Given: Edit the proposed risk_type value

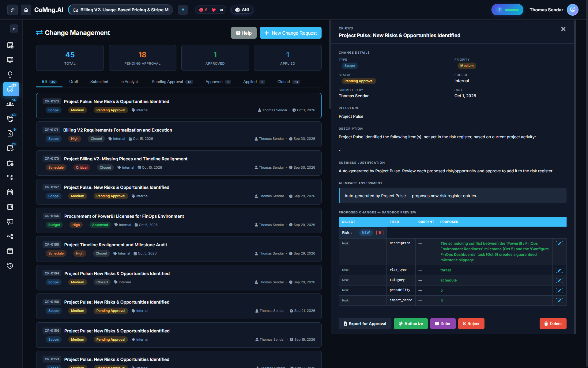Looking at the screenshot, I should (560, 270).
